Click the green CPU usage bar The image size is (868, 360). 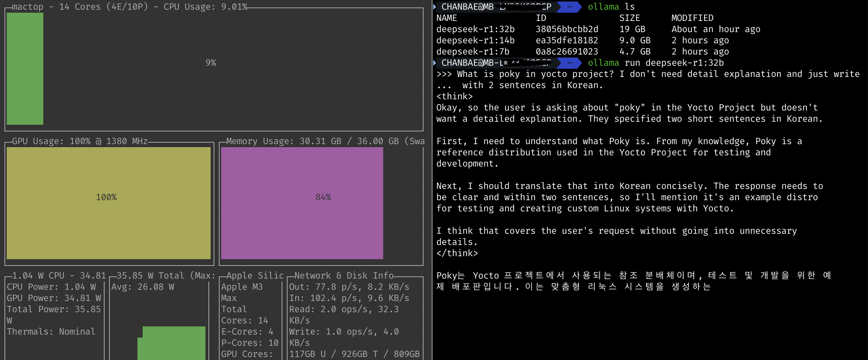(x=25, y=69)
